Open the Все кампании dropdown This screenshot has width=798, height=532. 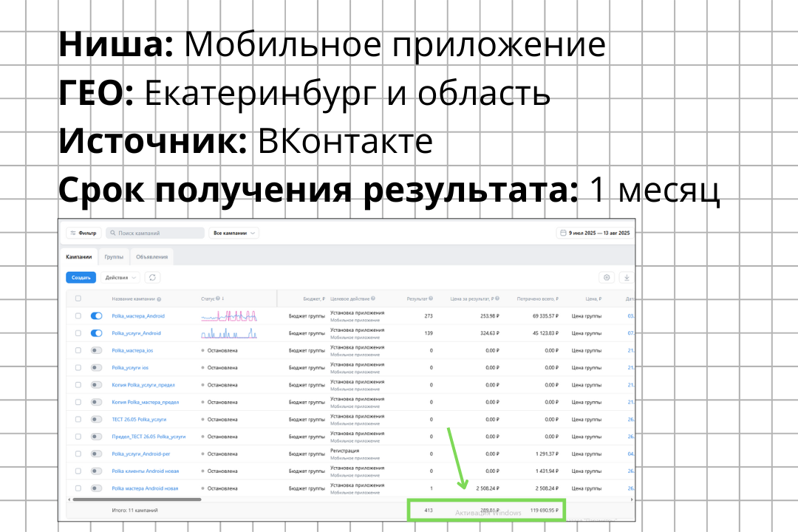233,233
